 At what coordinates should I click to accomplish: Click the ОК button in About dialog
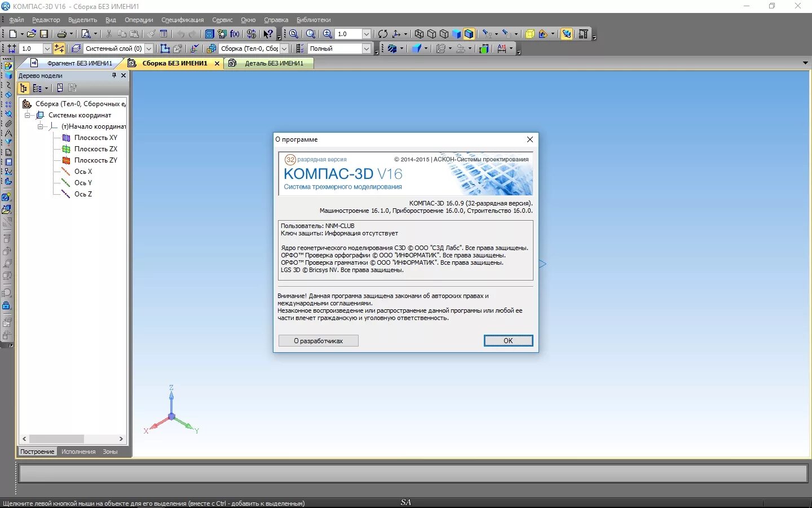point(508,340)
